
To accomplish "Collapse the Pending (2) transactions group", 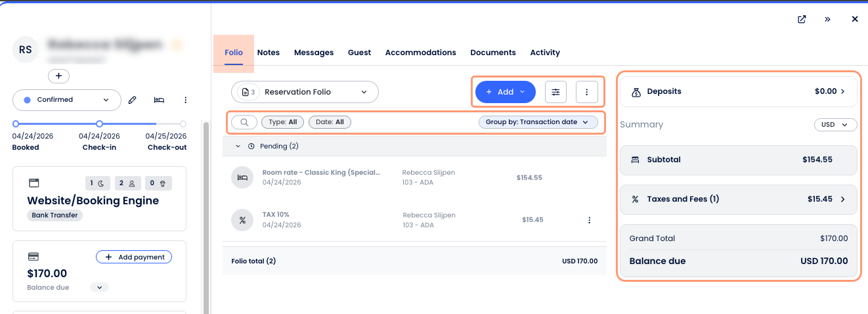I will pos(238,146).
